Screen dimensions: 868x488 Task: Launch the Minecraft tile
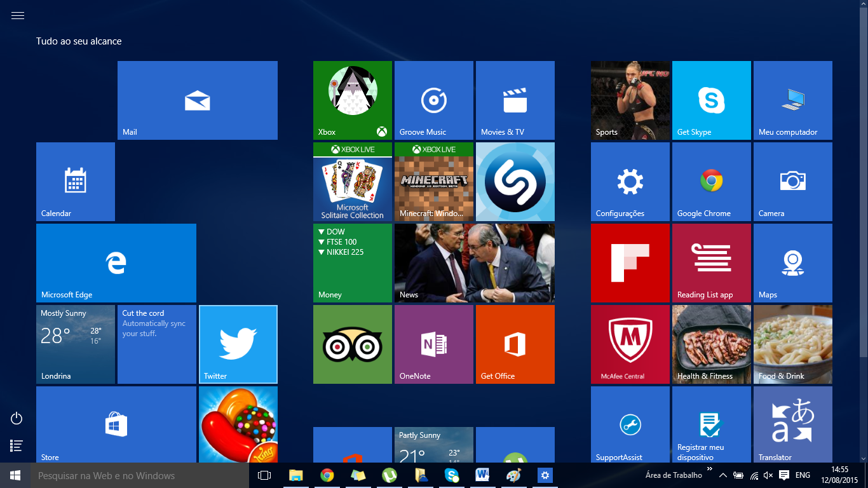click(x=434, y=182)
